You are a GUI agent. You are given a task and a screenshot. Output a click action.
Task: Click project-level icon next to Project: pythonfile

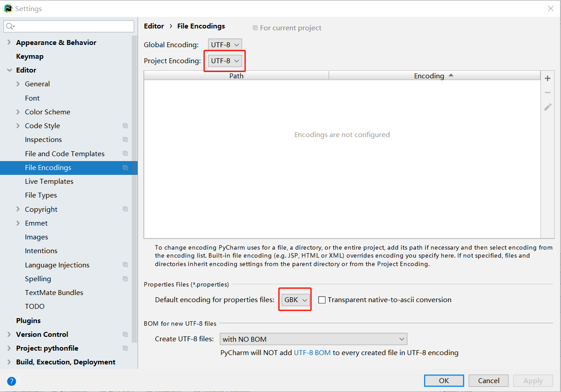coord(125,348)
